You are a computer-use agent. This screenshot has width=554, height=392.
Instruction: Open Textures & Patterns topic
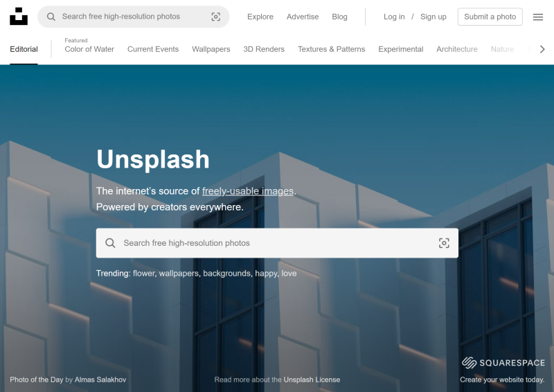point(331,49)
